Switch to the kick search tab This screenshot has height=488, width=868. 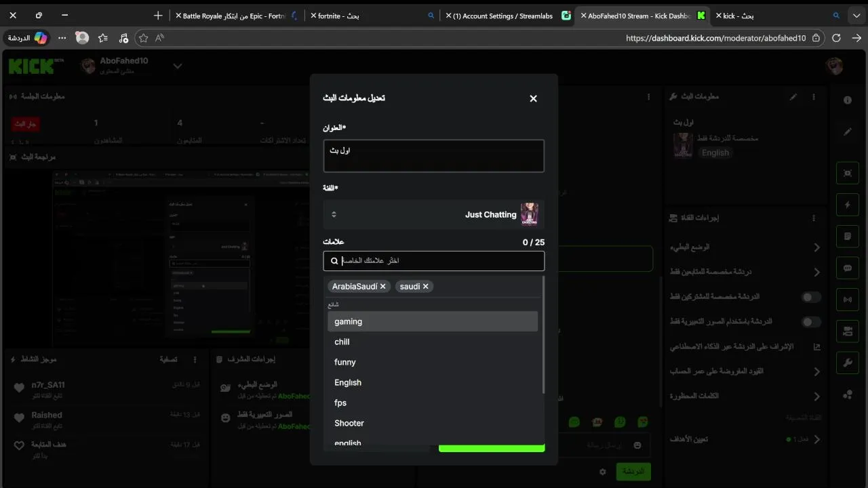coord(778,16)
